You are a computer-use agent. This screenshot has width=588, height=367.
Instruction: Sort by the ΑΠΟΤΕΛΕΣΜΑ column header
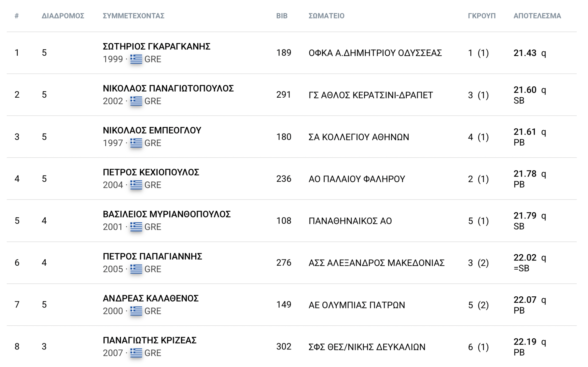[537, 16]
